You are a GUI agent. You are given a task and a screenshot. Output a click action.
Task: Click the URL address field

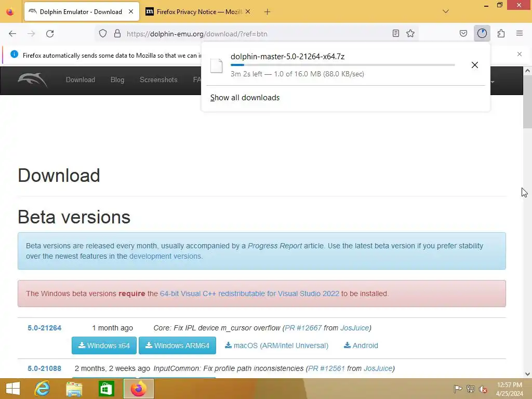pos(258,34)
